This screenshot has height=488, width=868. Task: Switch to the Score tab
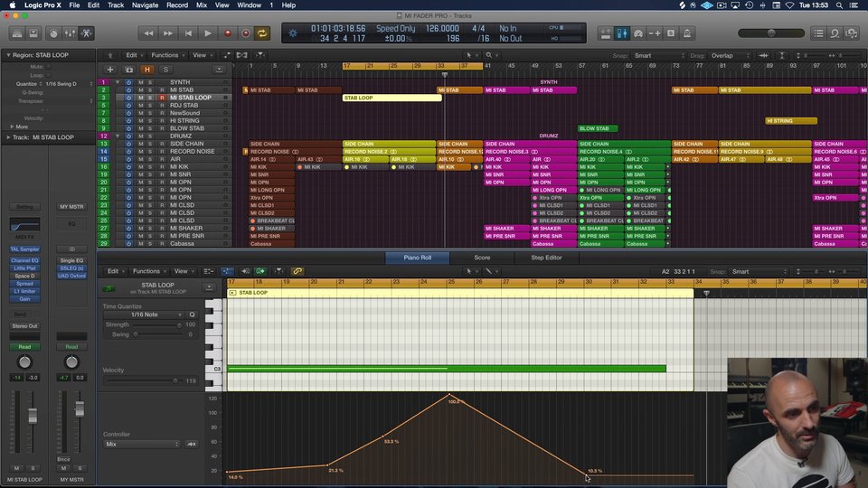[x=482, y=258]
